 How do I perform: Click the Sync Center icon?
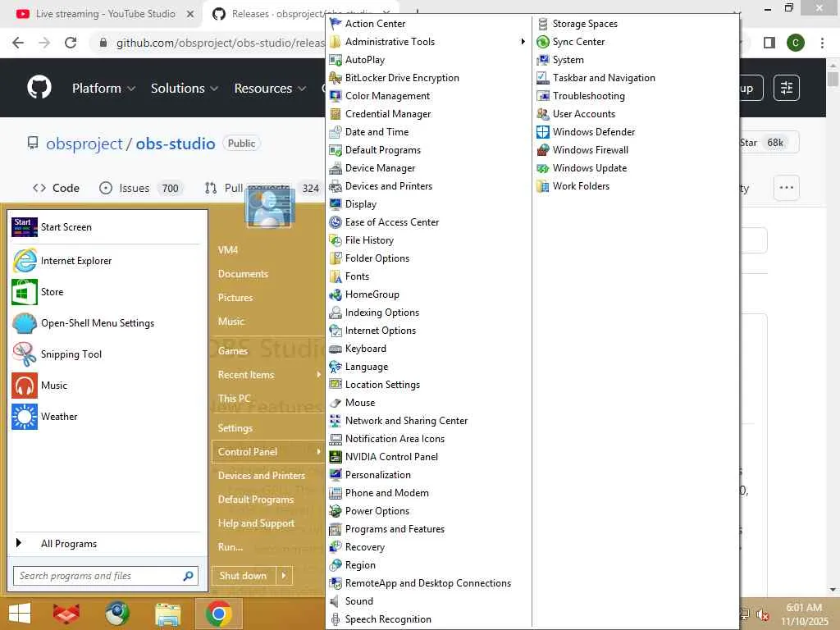pyautogui.click(x=543, y=42)
